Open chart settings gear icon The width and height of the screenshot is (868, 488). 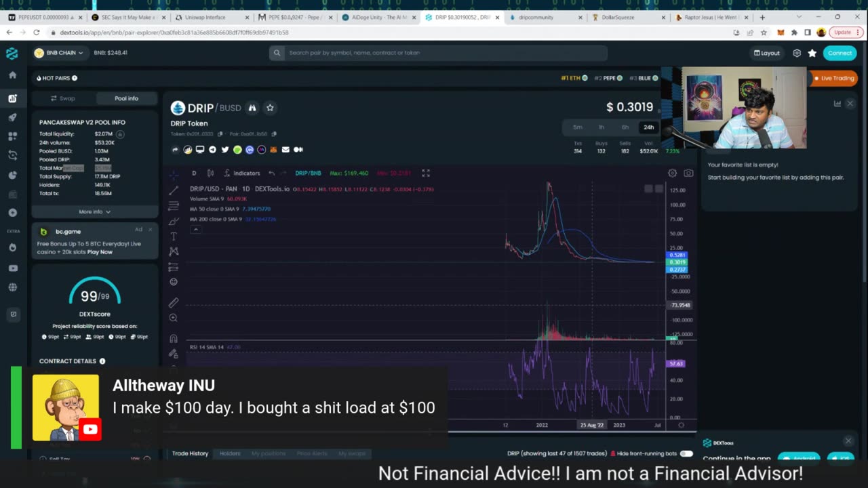point(672,174)
